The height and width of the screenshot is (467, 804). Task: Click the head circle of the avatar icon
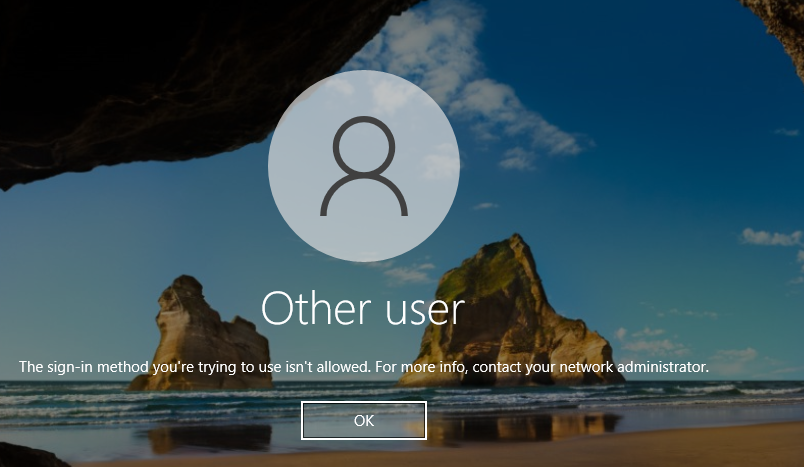pyautogui.click(x=364, y=147)
